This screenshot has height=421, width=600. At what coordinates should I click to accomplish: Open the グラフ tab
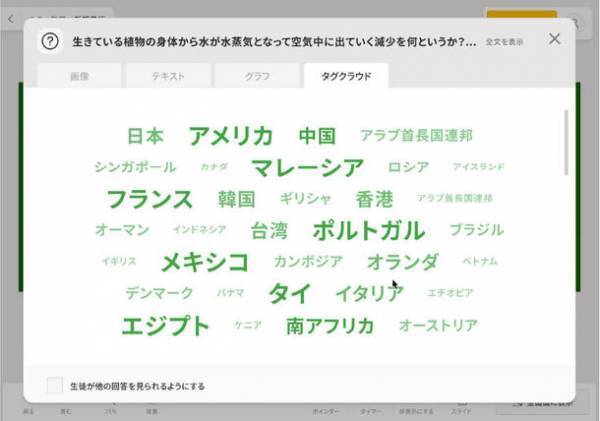[257, 76]
